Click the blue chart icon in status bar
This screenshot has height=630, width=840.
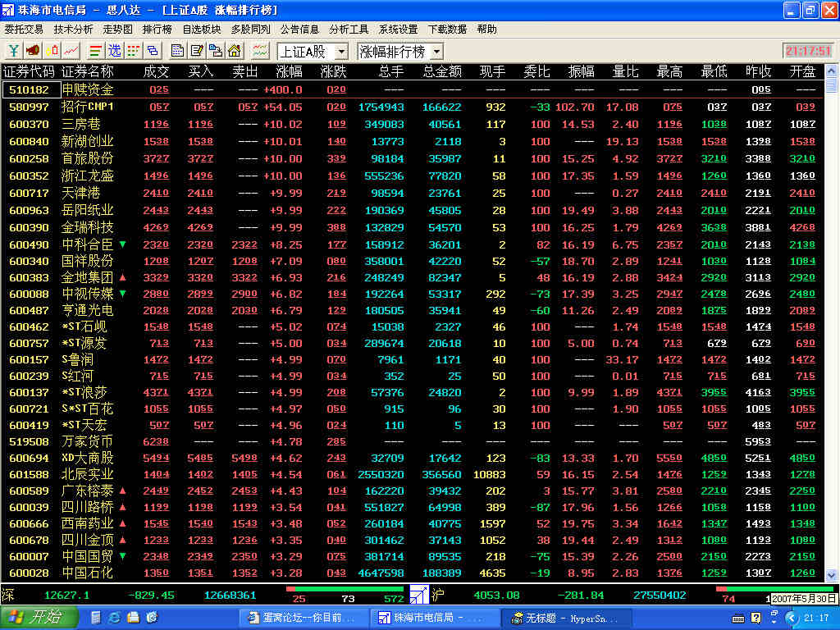pyautogui.click(x=419, y=595)
